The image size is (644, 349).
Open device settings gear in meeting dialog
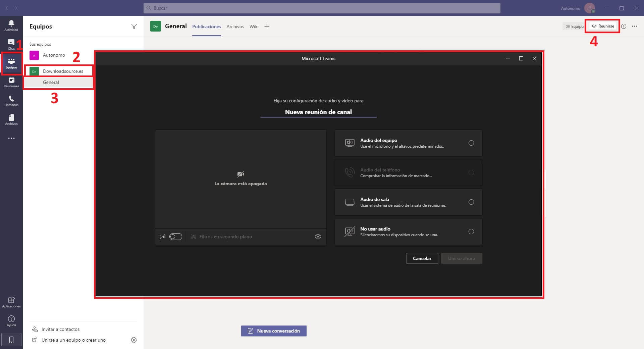point(318,237)
